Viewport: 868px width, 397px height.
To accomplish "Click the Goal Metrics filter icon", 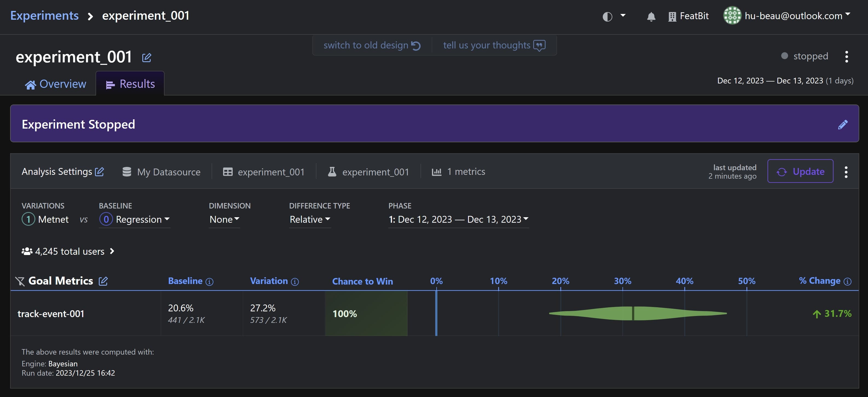I will point(20,281).
